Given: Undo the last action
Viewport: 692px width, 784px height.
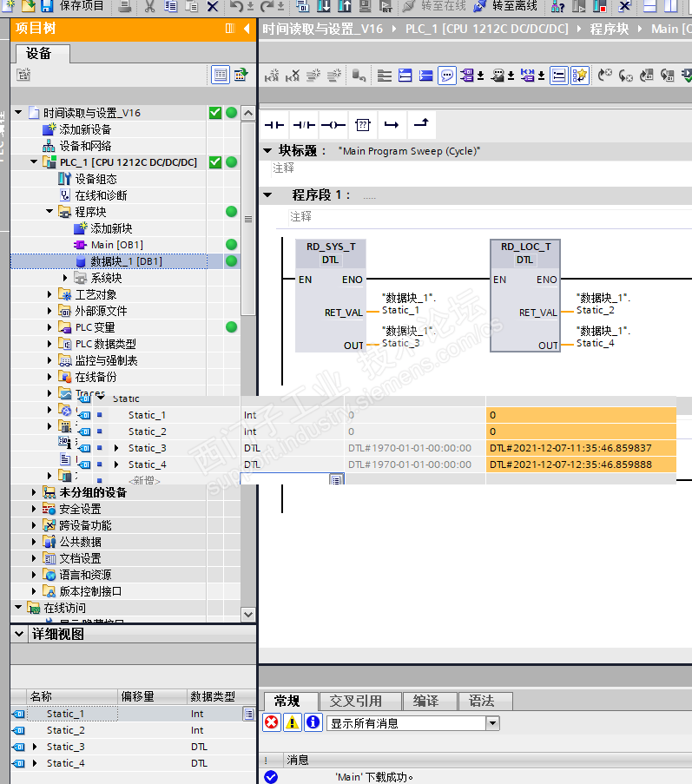Looking at the screenshot, I should [236, 5].
